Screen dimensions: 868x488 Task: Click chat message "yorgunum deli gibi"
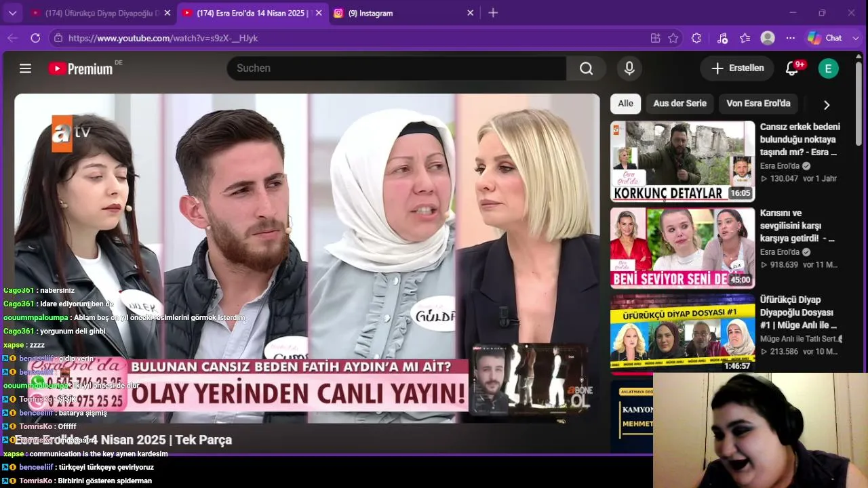point(73,331)
